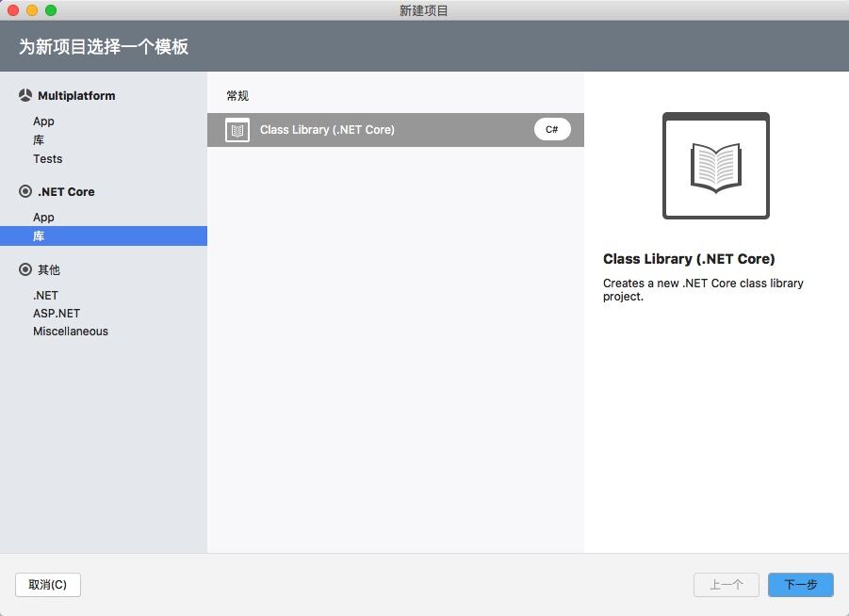Click the Multiplatform section heading
Viewport: 849px width, 616px height.
(76, 96)
